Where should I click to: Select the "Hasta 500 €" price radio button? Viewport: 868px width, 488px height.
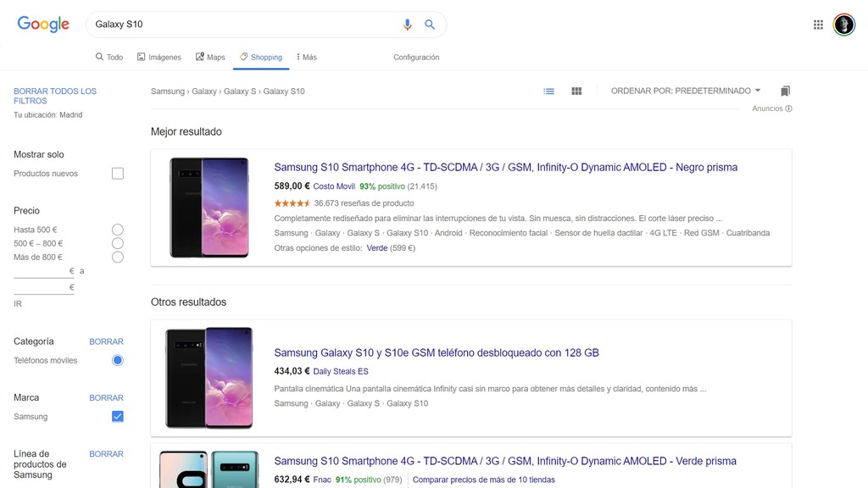[117, 229]
